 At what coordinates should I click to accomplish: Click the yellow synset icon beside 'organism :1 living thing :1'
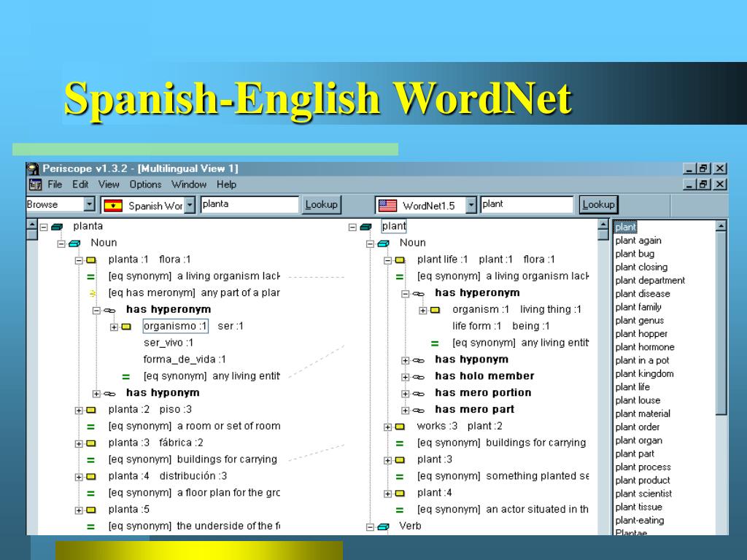435,310
